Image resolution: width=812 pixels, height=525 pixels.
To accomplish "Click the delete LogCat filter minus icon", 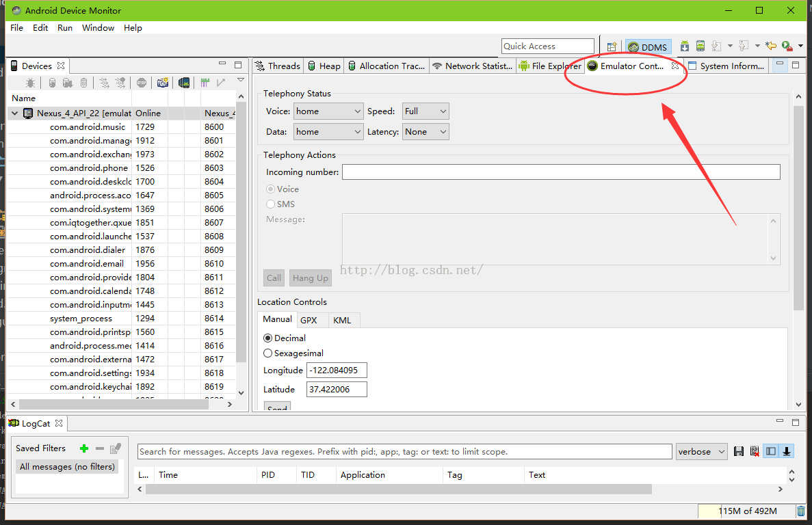I will (x=100, y=448).
